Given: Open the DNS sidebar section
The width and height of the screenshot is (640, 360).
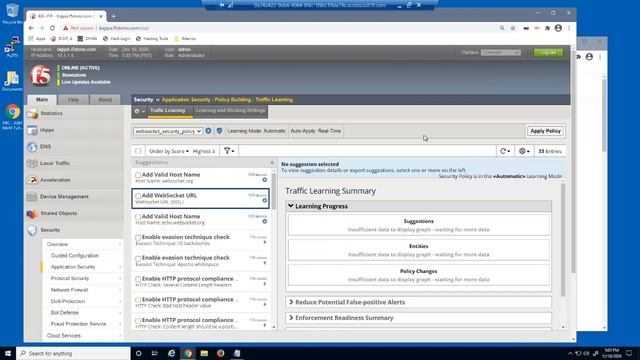Looking at the screenshot, I should pos(45,147).
